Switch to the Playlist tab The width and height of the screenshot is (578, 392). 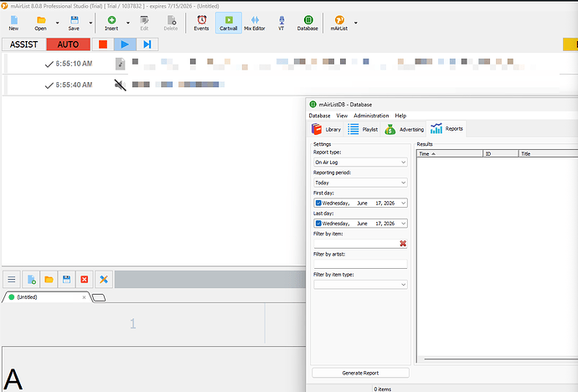[363, 129]
